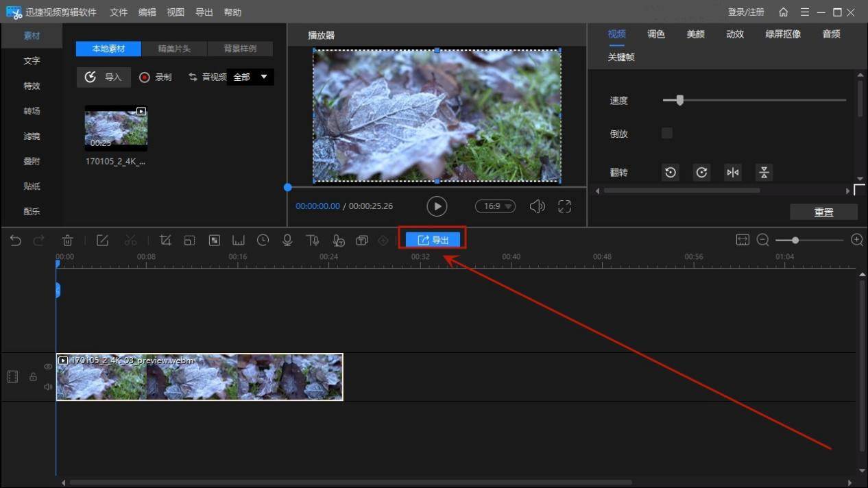Play the video preview

pos(437,206)
